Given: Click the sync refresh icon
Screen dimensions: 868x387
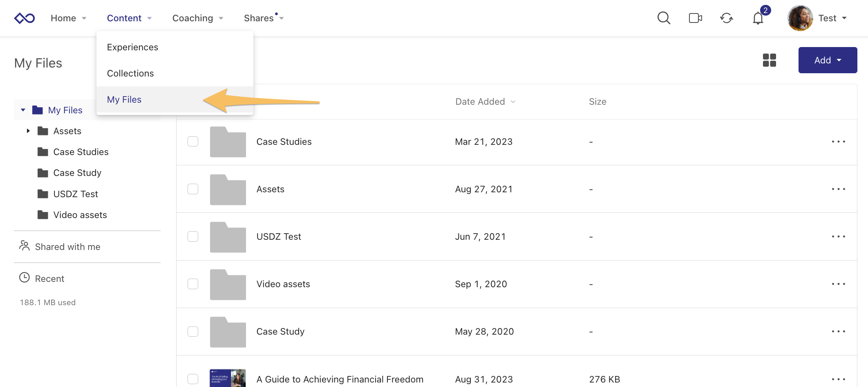Looking at the screenshot, I should coord(726,18).
